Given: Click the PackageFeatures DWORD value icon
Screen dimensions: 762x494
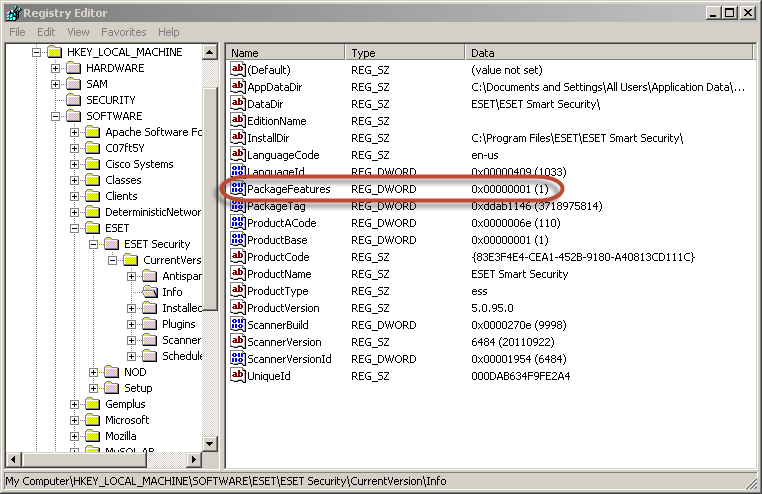Looking at the screenshot, I should click(238, 188).
